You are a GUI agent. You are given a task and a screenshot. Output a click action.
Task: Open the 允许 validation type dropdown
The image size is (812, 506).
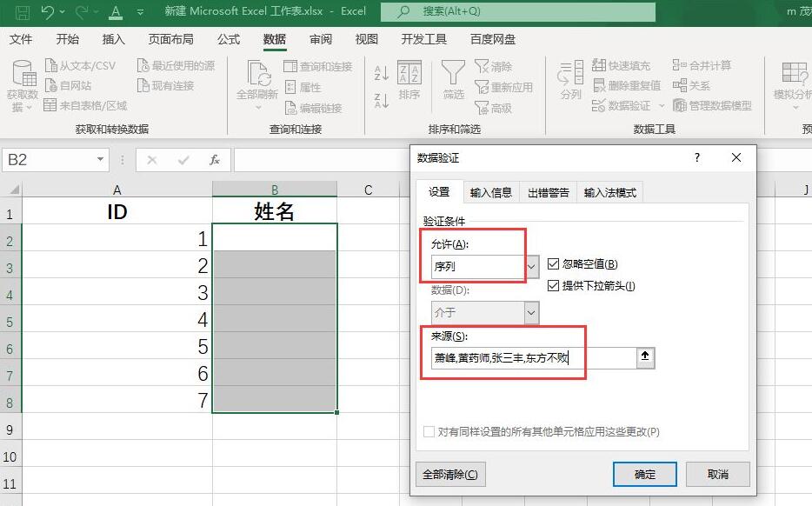coord(530,268)
